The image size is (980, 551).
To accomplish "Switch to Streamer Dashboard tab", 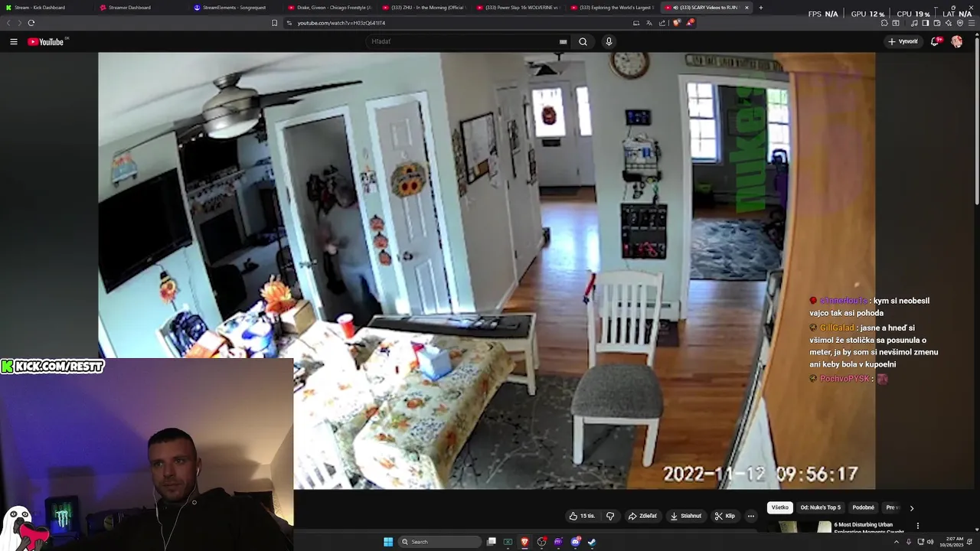I will click(141, 8).
